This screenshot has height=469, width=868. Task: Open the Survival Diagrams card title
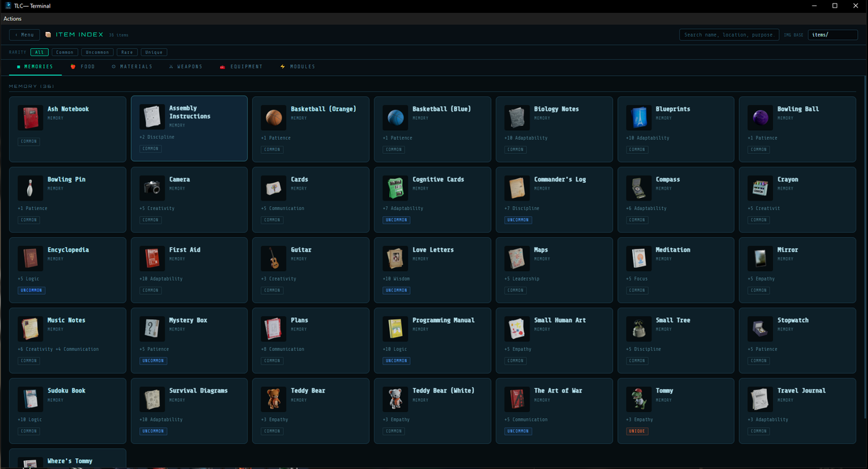point(199,390)
